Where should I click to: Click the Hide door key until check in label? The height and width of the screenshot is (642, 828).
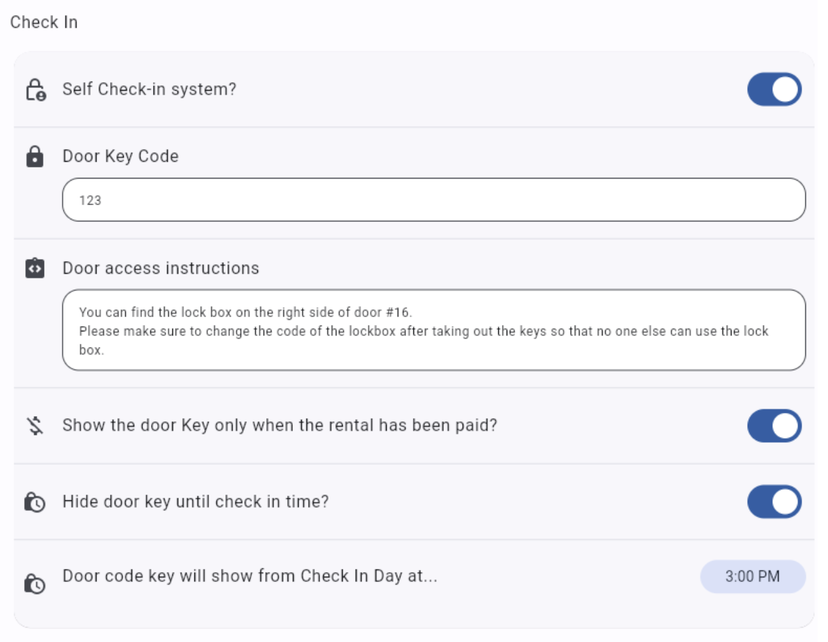click(195, 502)
